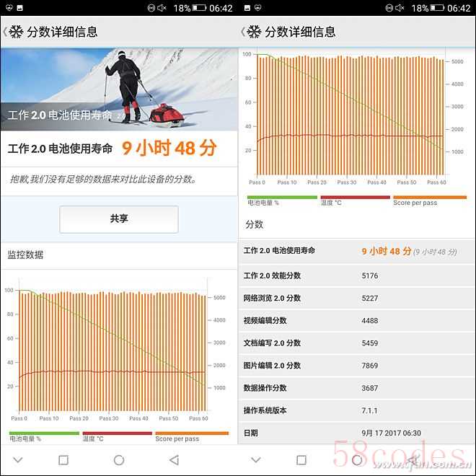
Task: Tap the orange 9 小时 48 分 result on left
Action: (169, 148)
